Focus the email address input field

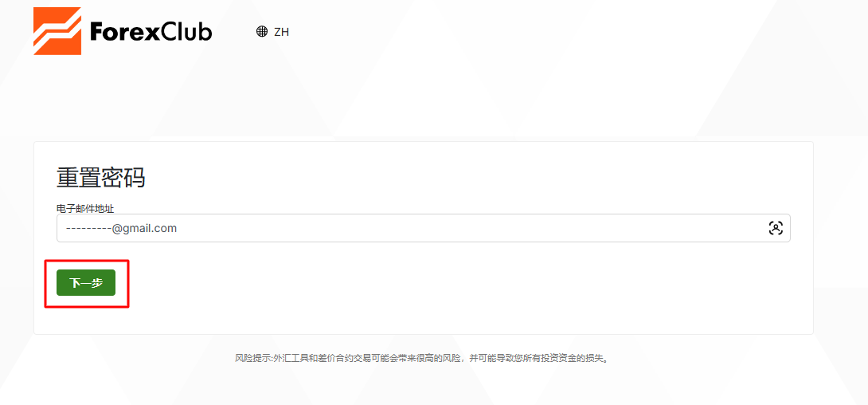[x=423, y=228]
